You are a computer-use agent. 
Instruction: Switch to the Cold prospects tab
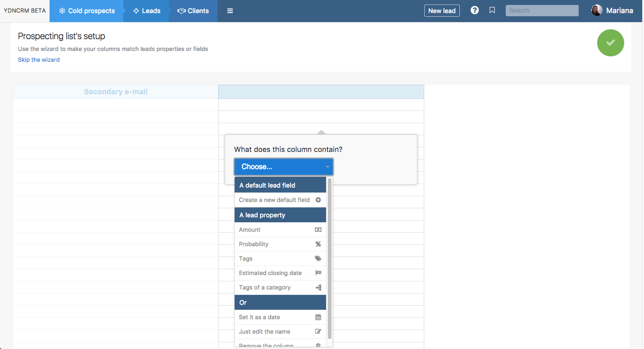tap(87, 11)
